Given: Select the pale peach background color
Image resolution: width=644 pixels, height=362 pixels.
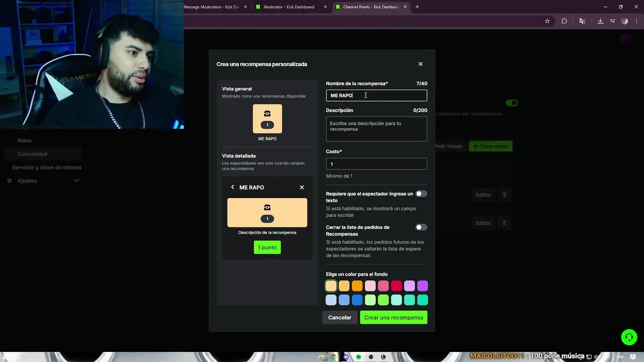Looking at the screenshot, I should point(331,286).
